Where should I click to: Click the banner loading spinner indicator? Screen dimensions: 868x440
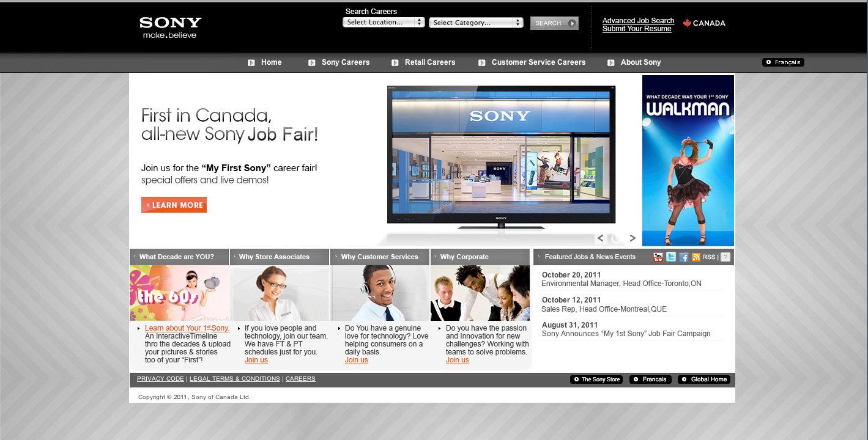[617, 238]
